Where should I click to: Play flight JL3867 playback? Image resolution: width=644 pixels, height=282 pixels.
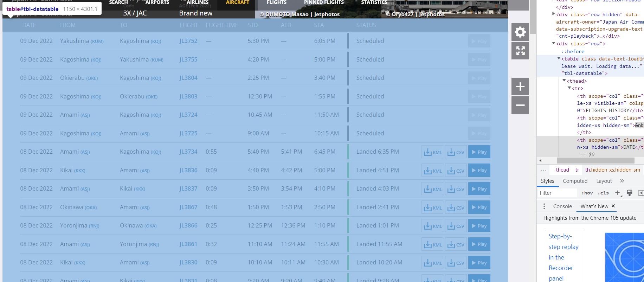click(479, 207)
